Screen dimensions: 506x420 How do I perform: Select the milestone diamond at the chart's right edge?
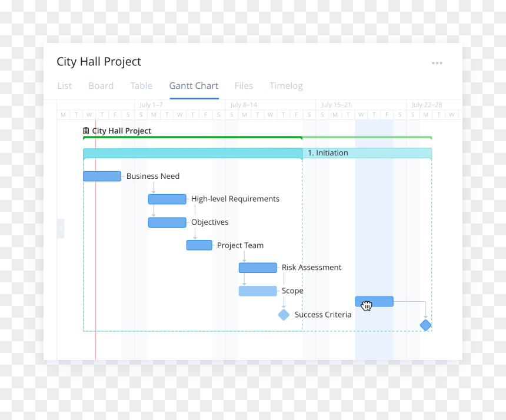tap(425, 325)
